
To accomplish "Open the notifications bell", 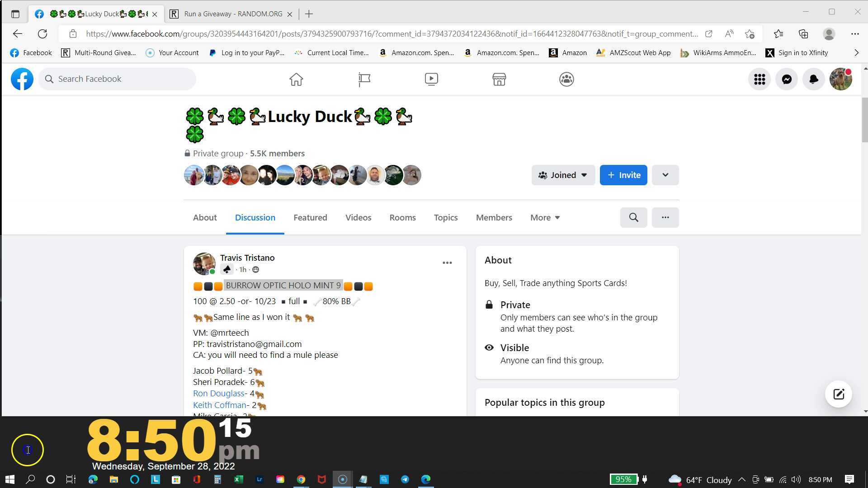I will click(813, 79).
